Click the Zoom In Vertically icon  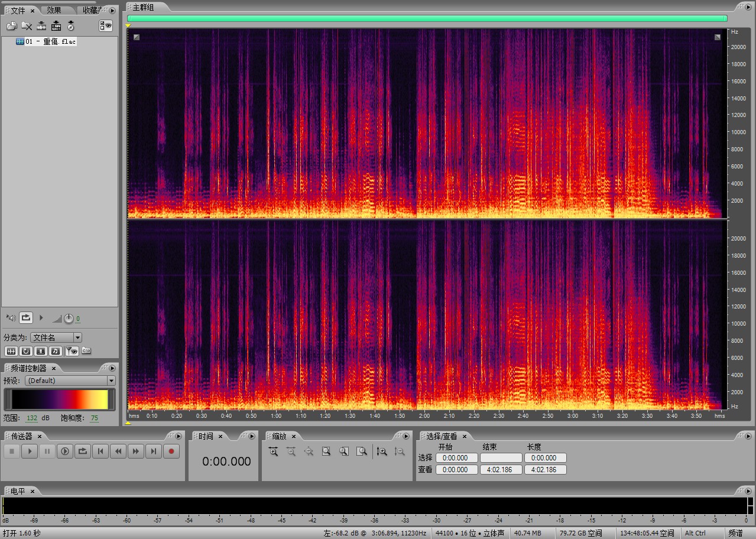tap(382, 452)
